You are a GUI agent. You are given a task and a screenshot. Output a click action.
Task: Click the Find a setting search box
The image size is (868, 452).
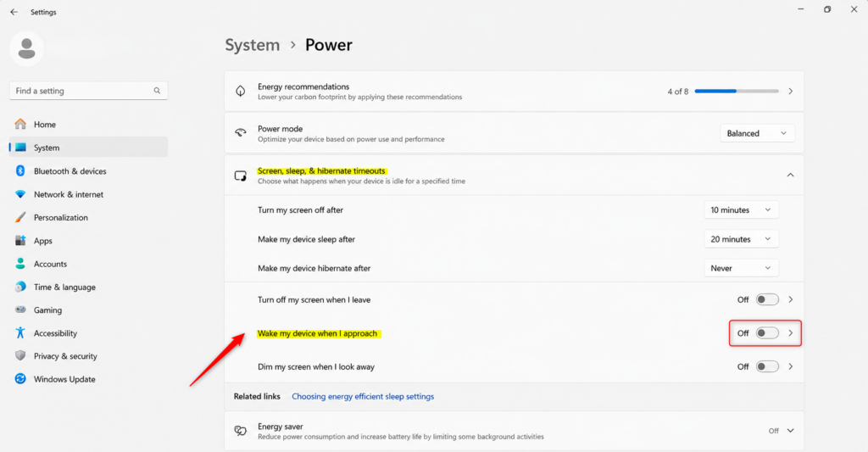88,90
